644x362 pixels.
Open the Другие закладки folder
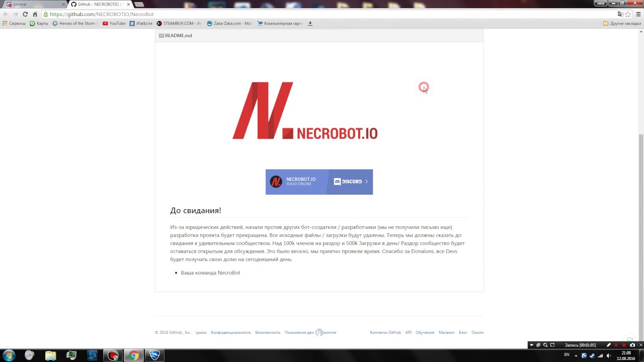point(622,23)
